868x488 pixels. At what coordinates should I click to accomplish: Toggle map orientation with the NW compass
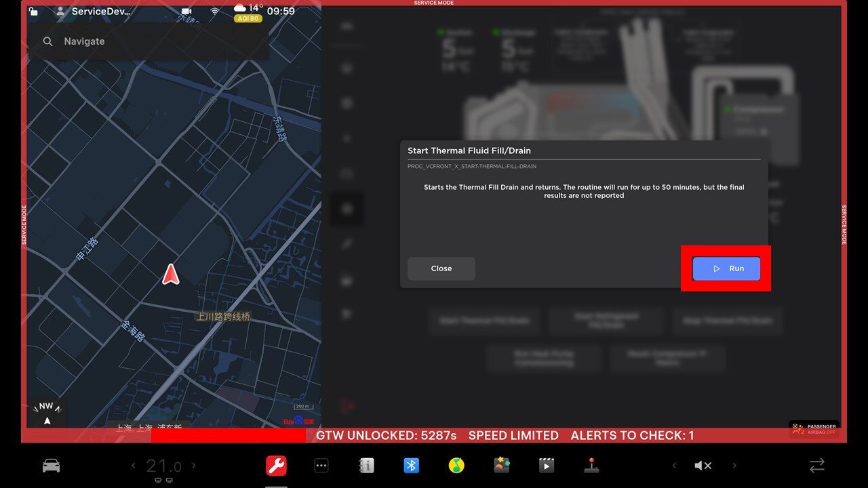46,413
